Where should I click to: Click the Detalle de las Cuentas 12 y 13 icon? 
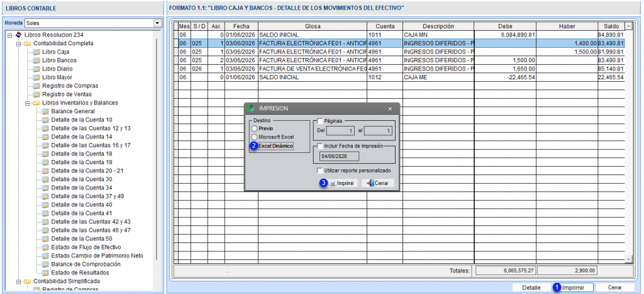tap(45, 128)
